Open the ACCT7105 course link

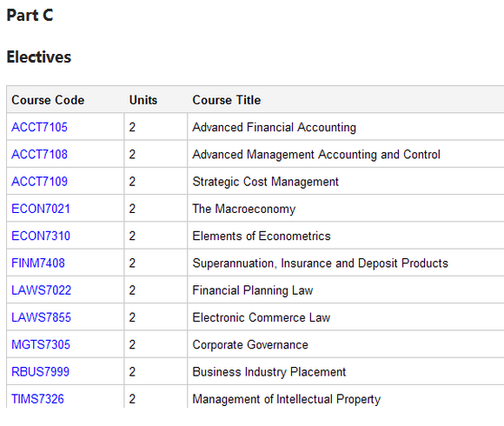coord(39,127)
